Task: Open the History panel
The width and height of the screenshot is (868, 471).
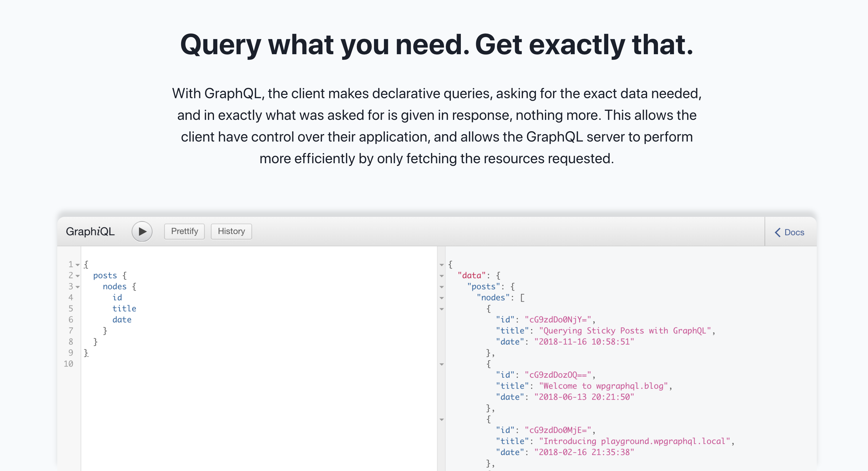Action: click(231, 231)
